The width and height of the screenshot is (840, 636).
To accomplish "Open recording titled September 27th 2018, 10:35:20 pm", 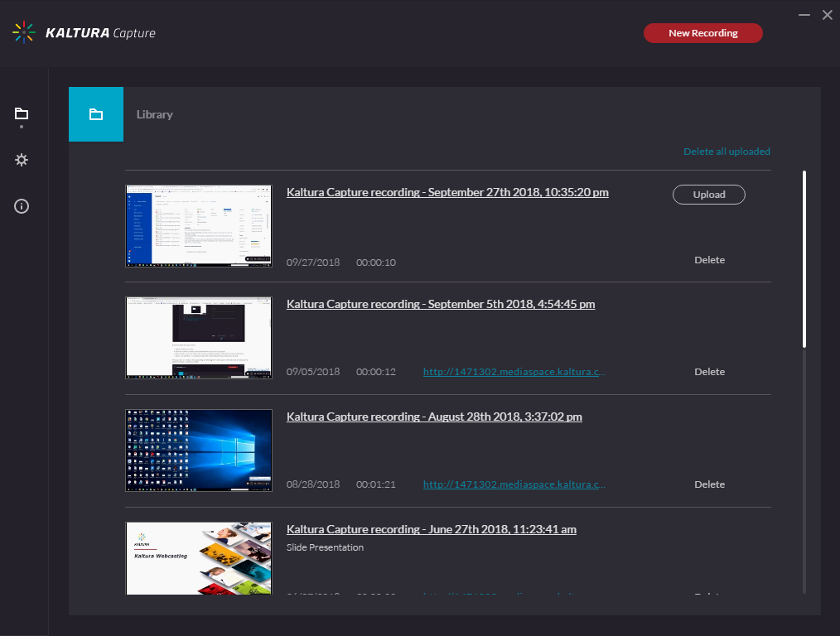I will pos(447,192).
